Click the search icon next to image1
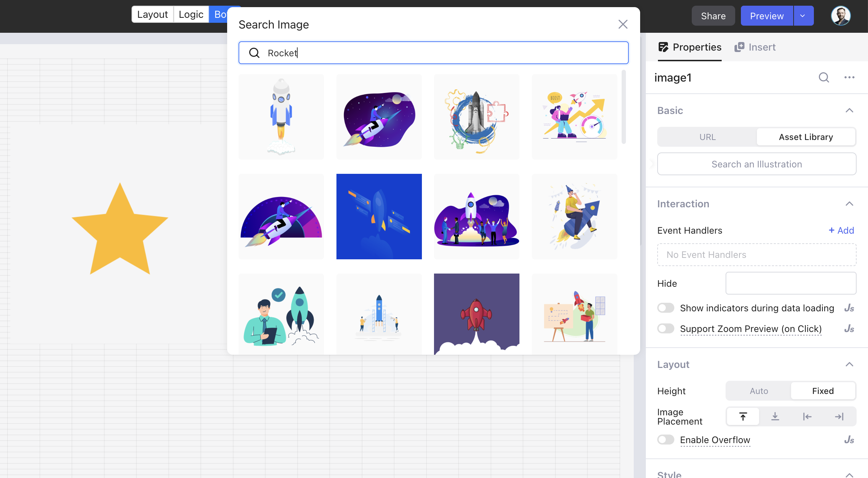Viewport: 868px width, 478px height. pos(824,78)
